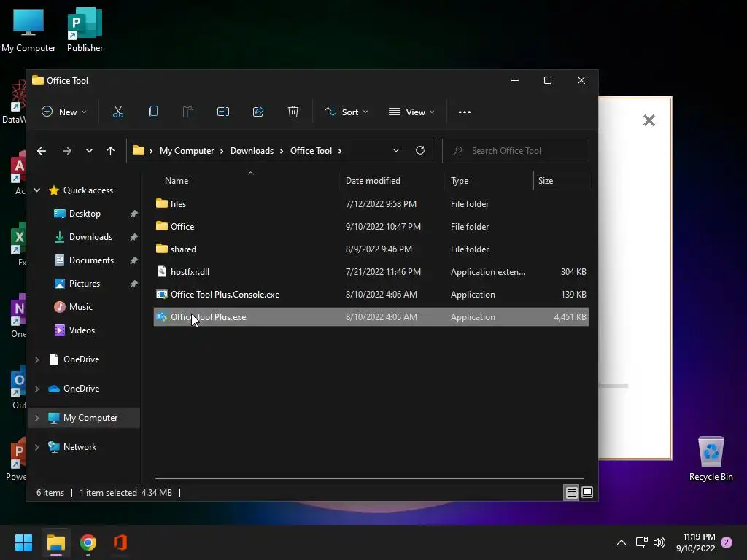Screen dimensions: 747x560
Task: Select Videos in the sidebar
Action: click(x=82, y=330)
